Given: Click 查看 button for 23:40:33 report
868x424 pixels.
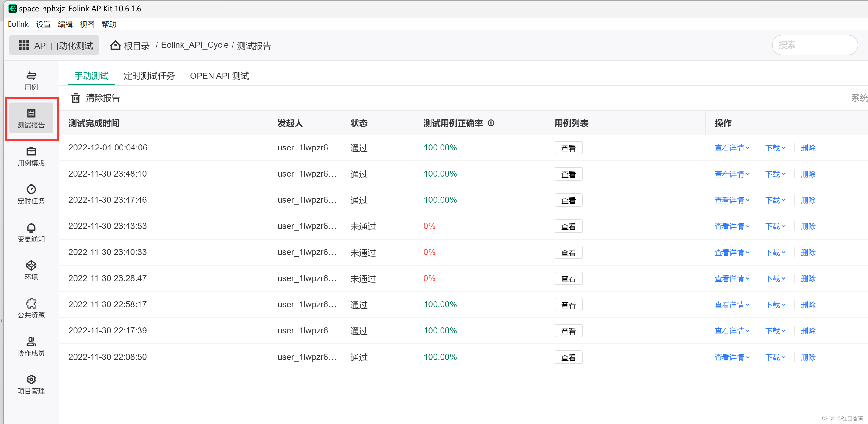Looking at the screenshot, I should pyautogui.click(x=568, y=253).
